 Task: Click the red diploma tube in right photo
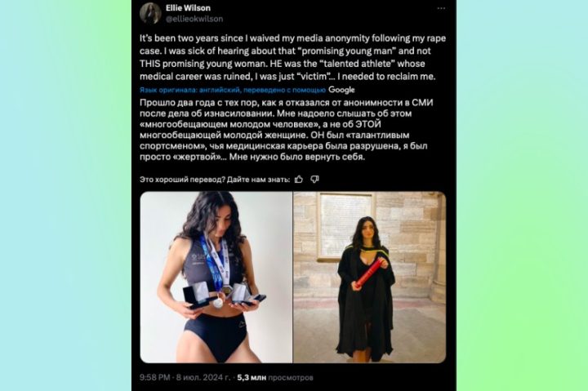[x=368, y=274]
